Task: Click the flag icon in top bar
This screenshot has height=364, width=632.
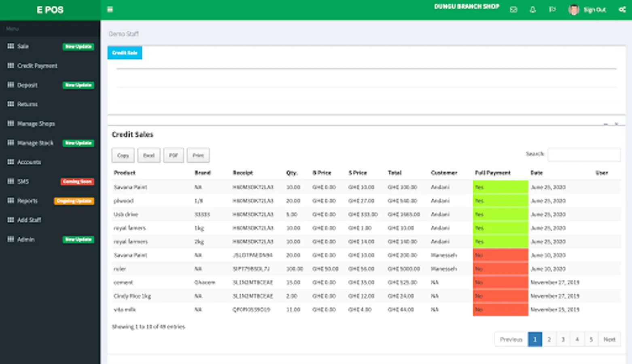Action: (x=552, y=10)
